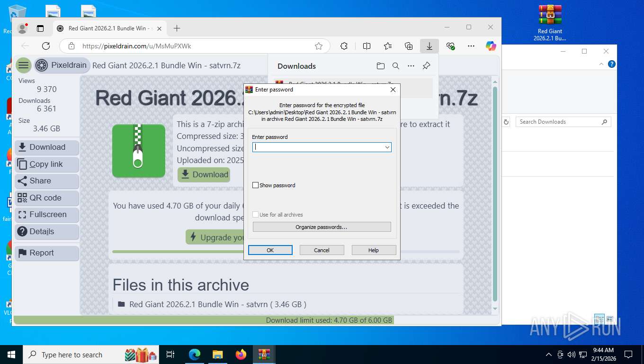Open Edge favorites list icon
This screenshot has width=644, height=364.
388,46
